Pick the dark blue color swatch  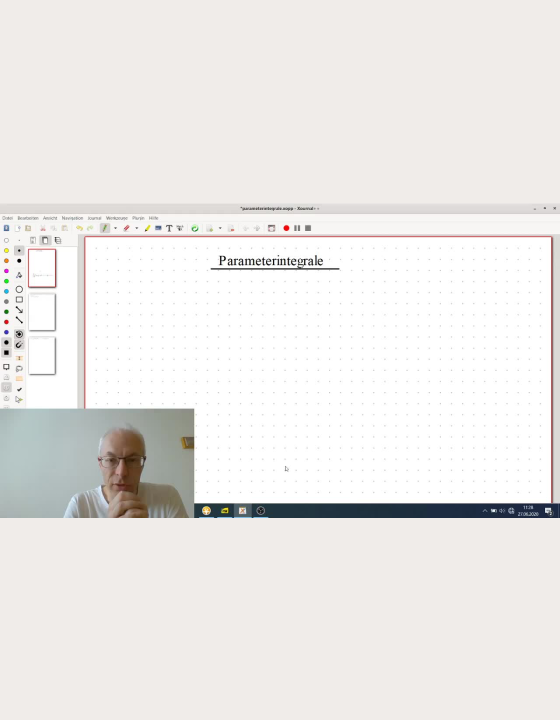tap(6, 332)
